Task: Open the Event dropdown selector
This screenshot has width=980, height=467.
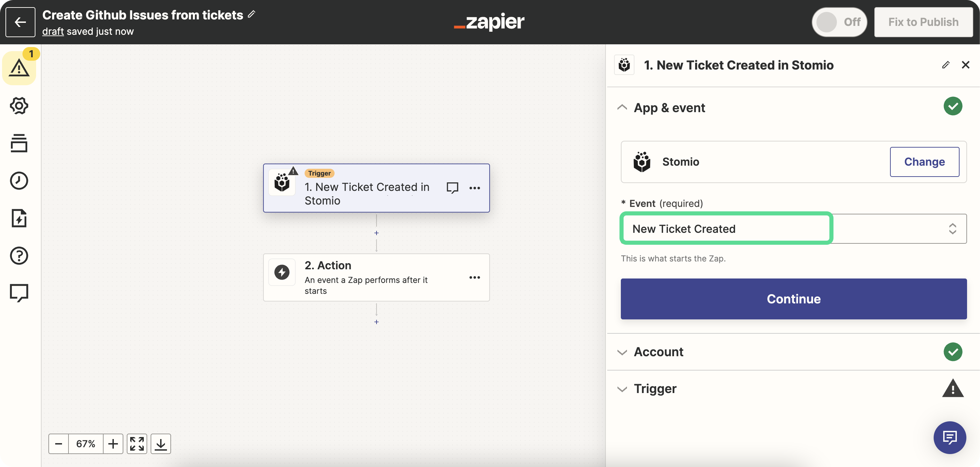Action: [x=794, y=229]
